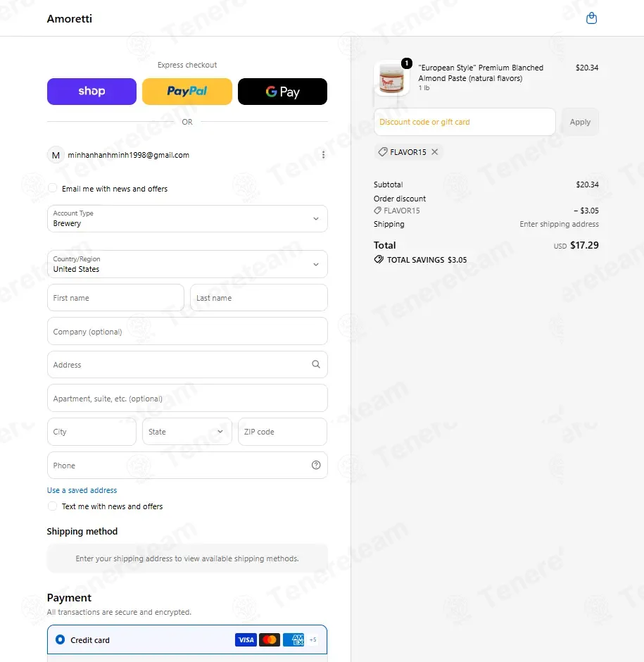
Task: Click the Visa card icon
Action: click(x=246, y=639)
